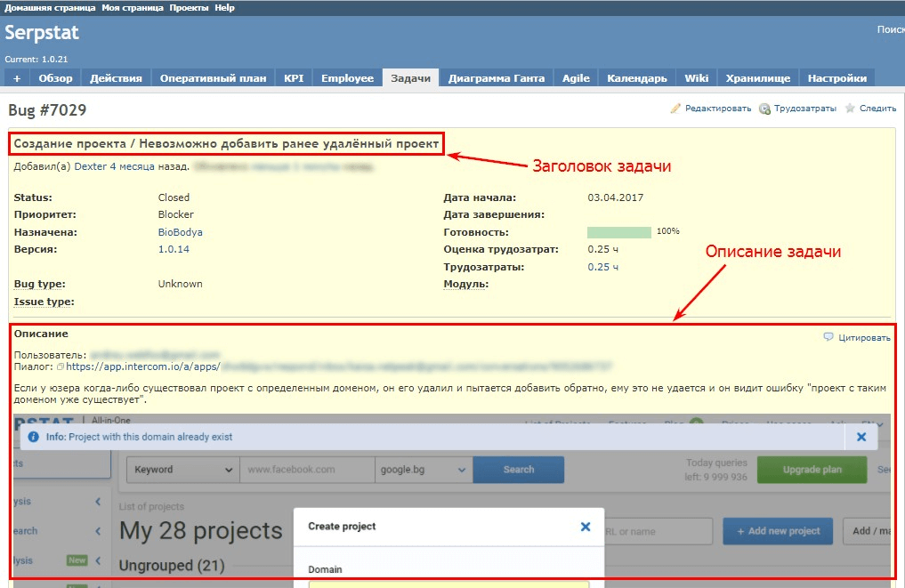905x588 pixels.
Task: Switch to the Действия tab
Action: [116, 78]
